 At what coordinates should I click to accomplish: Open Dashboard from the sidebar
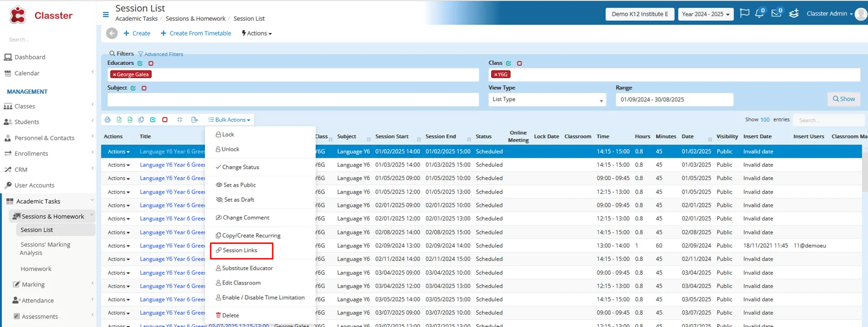(x=30, y=57)
